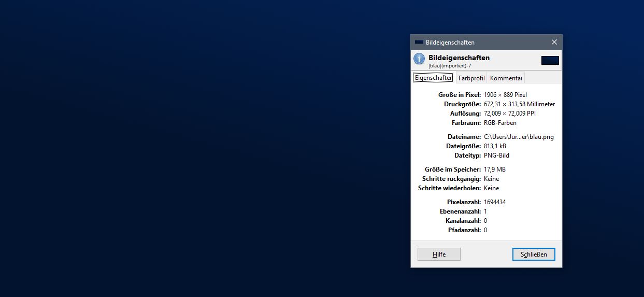Screen dimensions: 644x297
Task: Select the file type PNG-Bild
Action: click(496, 155)
